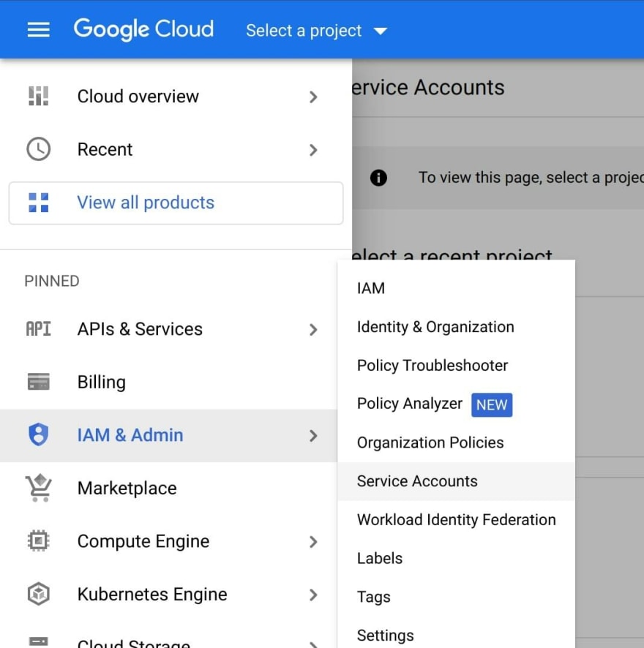The image size is (644, 648).
Task: Open Policy Analyzer entry
Action: 456,404
